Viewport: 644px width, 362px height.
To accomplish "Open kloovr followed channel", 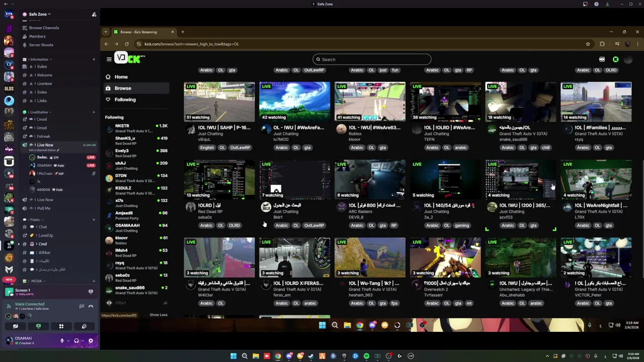I will click(136, 240).
